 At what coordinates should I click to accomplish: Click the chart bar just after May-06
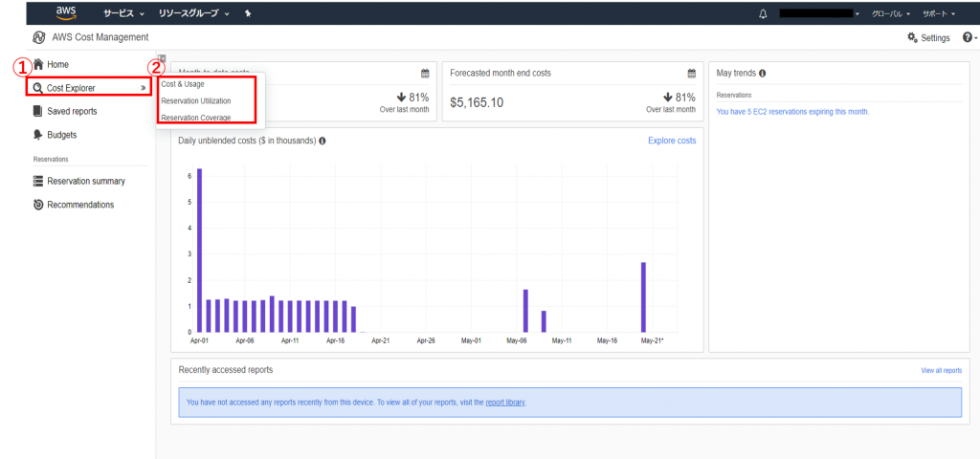coord(525,311)
